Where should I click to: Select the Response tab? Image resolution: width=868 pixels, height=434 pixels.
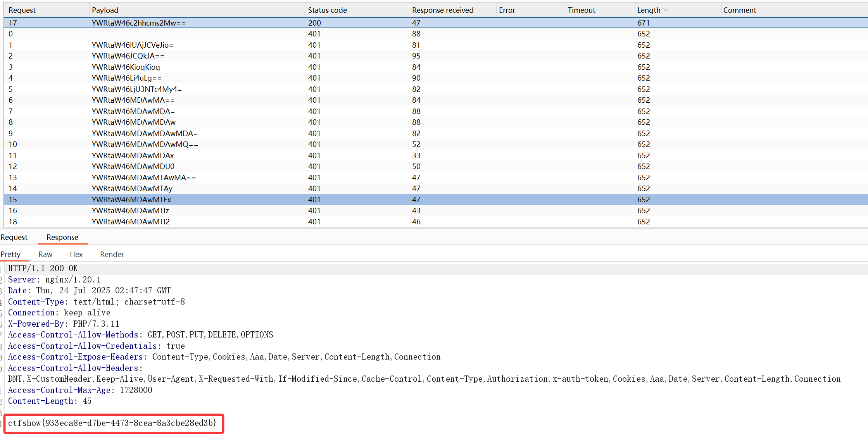pyautogui.click(x=62, y=237)
